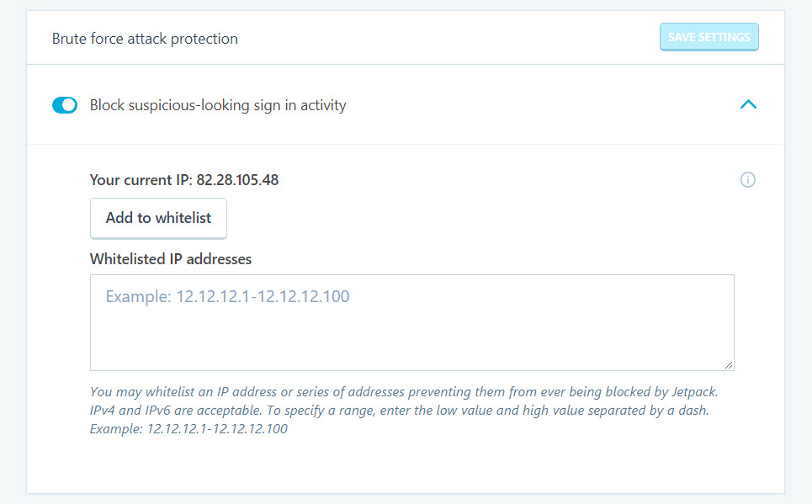Image resolution: width=812 pixels, height=504 pixels.
Task: Click the blank header area left of Save Settings
Action: pyautogui.click(x=448, y=38)
